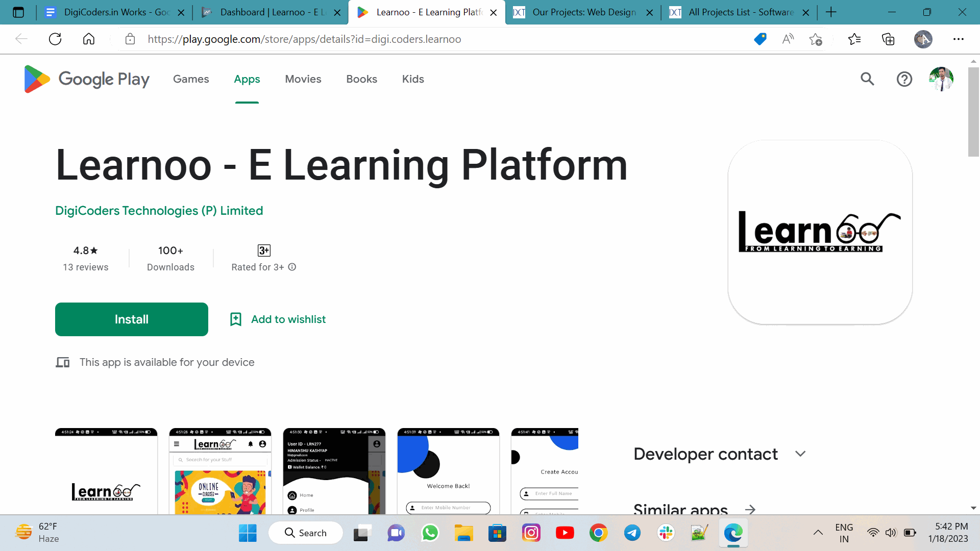
Task: Click the 100+ Downloads stat
Action: click(x=170, y=258)
